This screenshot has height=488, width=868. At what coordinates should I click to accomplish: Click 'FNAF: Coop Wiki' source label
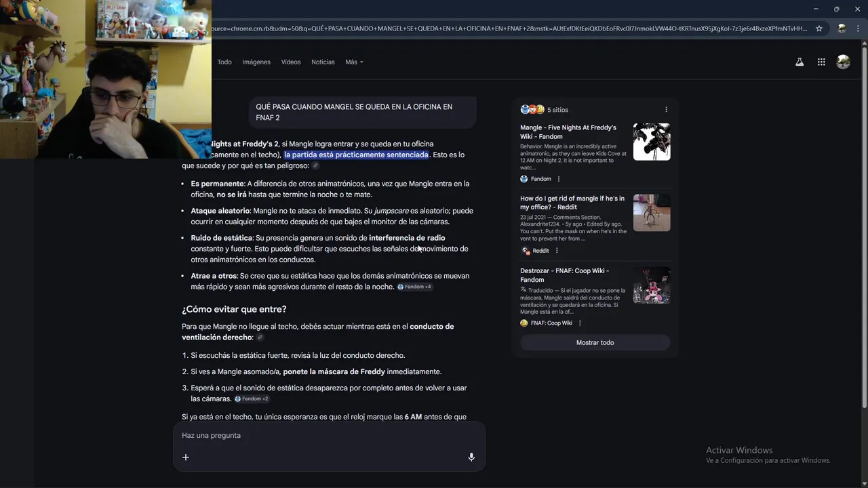pyautogui.click(x=551, y=323)
